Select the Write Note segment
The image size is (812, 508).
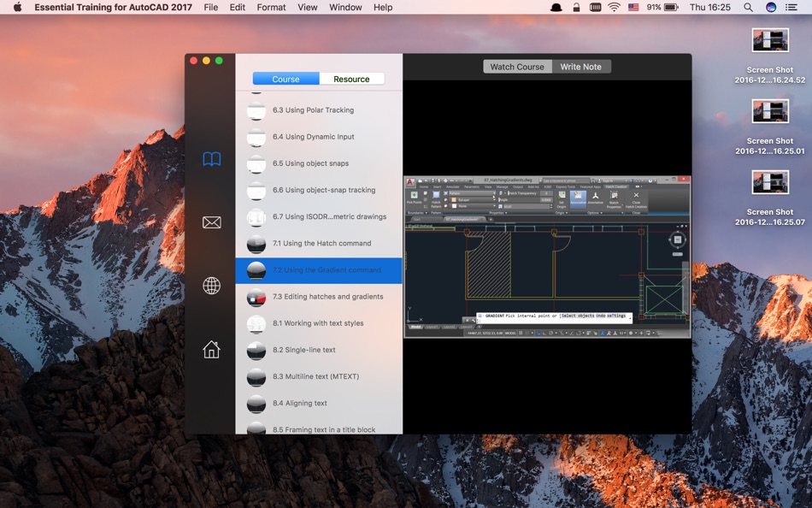tap(581, 67)
